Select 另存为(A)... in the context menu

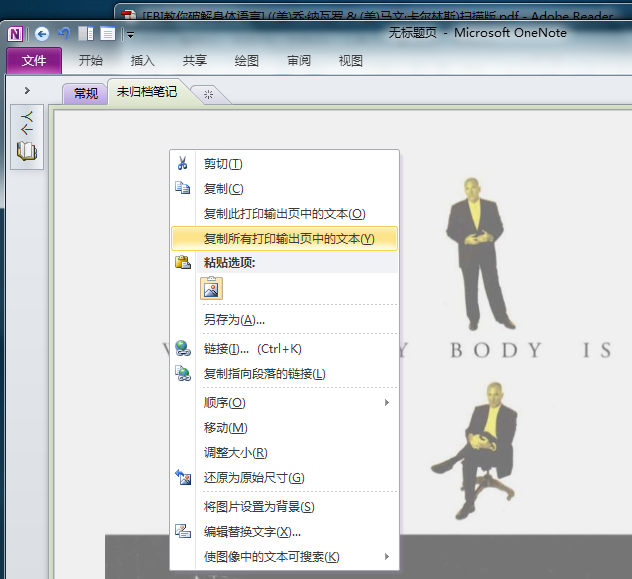pyautogui.click(x=234, y=320)
